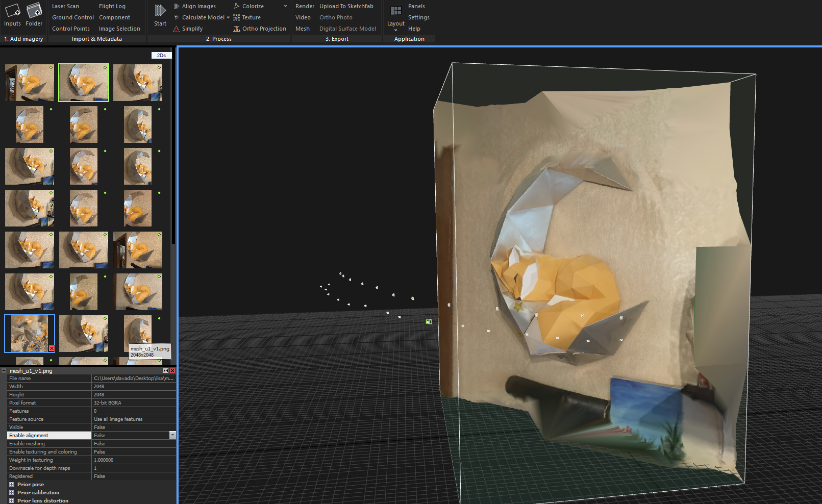The image size is (822, 504).
Task: Open the Layout dropdown menu
Action: pyautogui.click(x=395, y=24)
